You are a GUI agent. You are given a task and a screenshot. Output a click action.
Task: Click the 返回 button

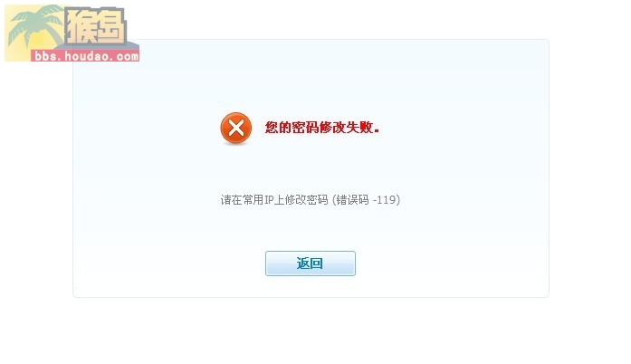coord(311,263)
